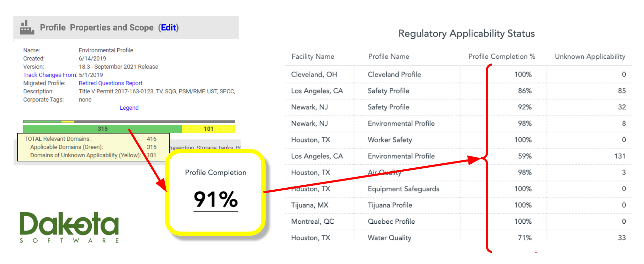644x264 pixels.
Task: Open the Edit link for profile properties
Action: [168, 28]
